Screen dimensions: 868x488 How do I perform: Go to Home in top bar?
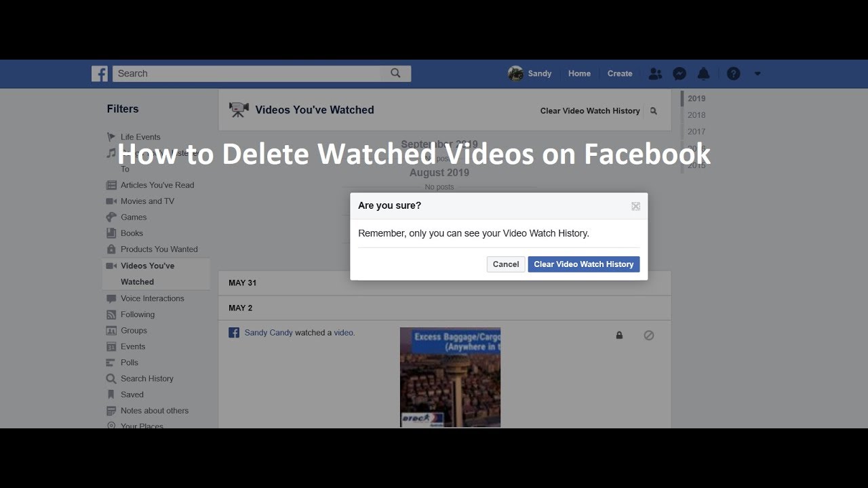pyautogui.click(x=579, y=74)
